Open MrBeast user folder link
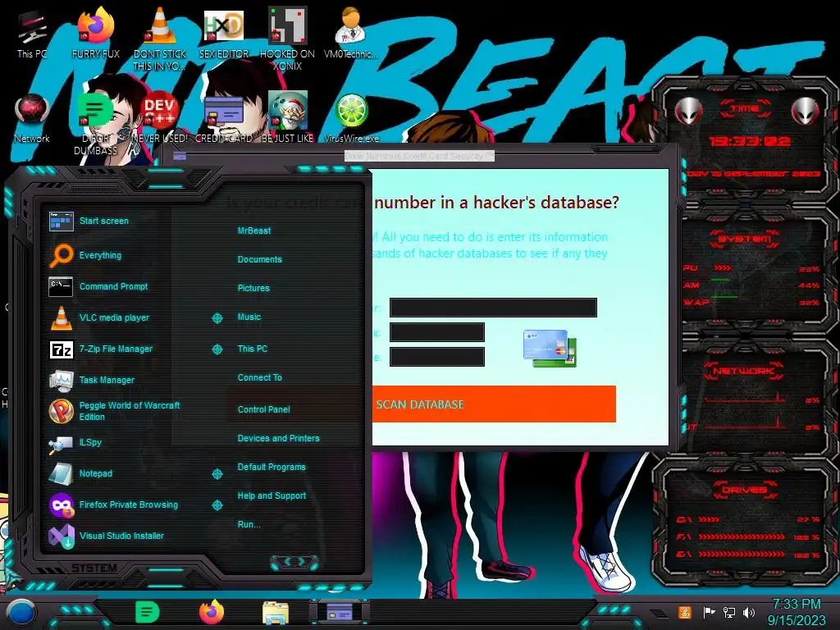This screenshot has width=840, height=630. coord(254,231)
